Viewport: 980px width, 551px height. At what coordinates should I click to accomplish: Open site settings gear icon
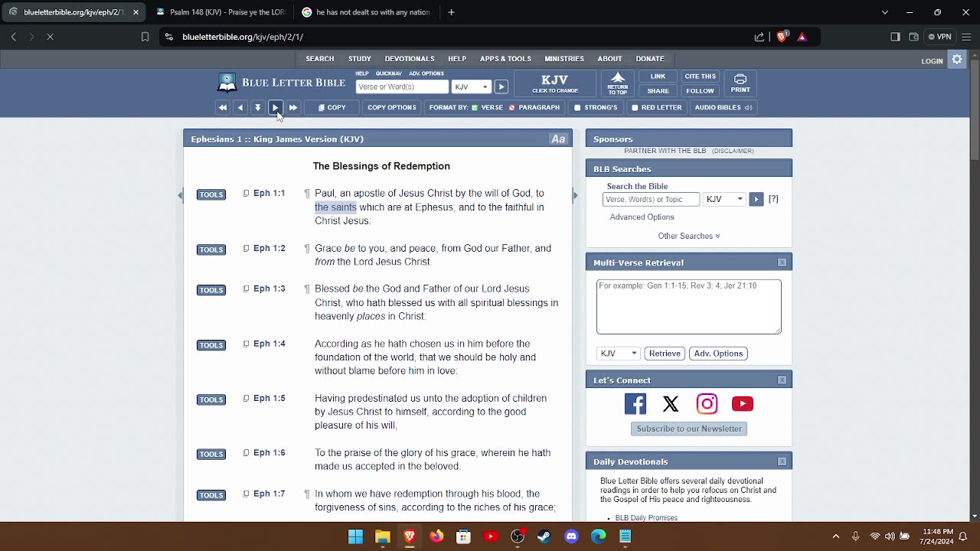point(957,60)
